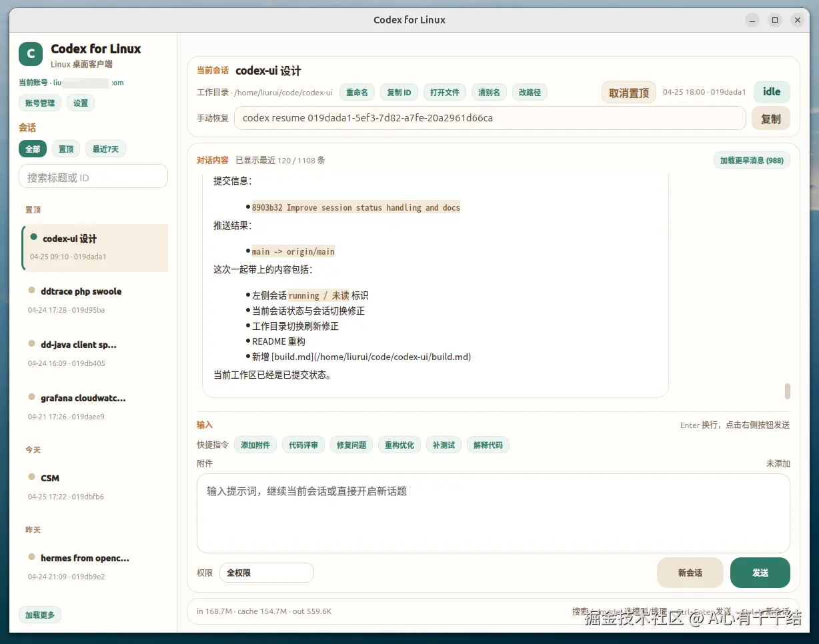Open the dd-java client sp... session
Image resolution: width=819 pixels, height=644 pixels.
click(x=95, y=354)
